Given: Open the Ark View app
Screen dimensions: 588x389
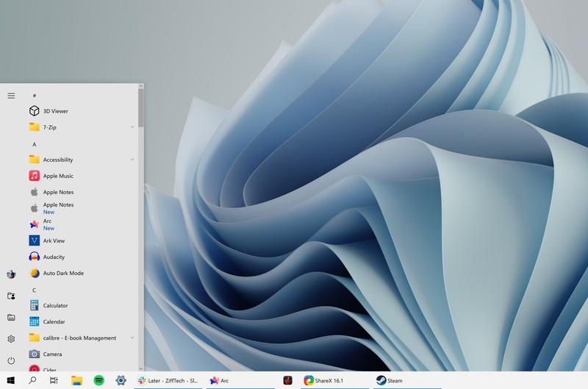Looking at the screenshot, I should (x=54, y=240).
